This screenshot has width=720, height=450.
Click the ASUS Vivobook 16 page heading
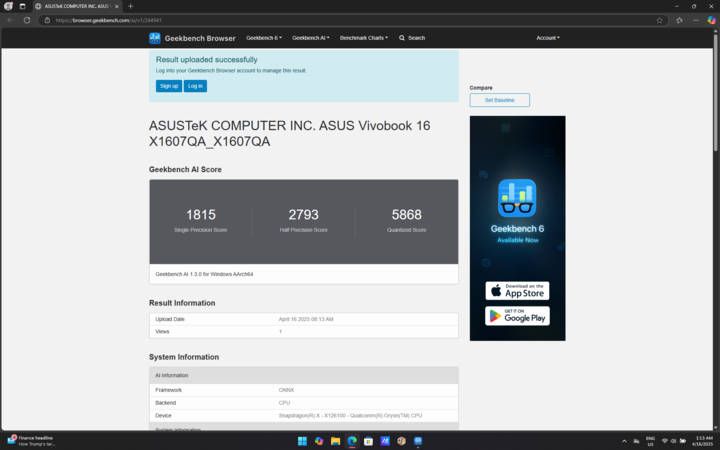[289, 134]
